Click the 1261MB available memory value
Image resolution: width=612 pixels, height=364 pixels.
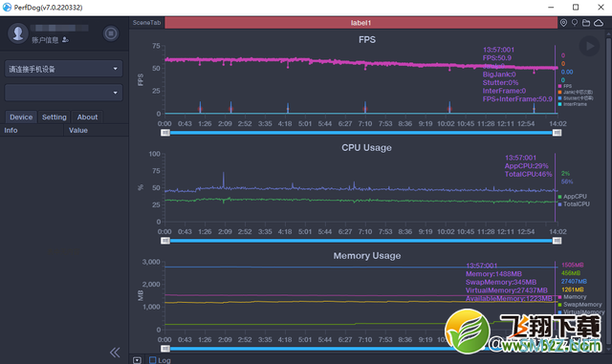[x=573, y=289]
